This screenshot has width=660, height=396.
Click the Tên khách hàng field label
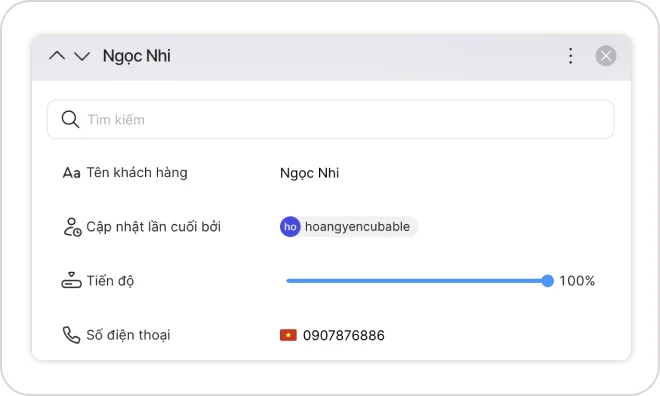[x=137, y=173]
